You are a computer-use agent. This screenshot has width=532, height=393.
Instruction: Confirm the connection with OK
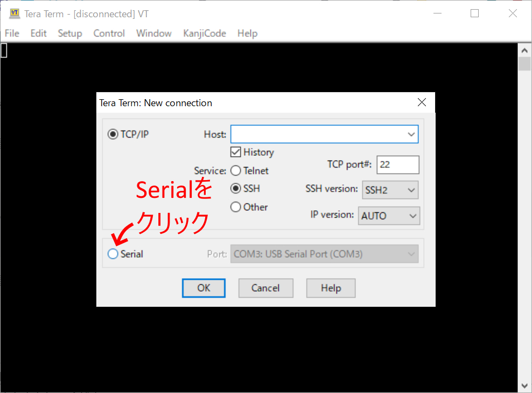click(x=204, y=288)
